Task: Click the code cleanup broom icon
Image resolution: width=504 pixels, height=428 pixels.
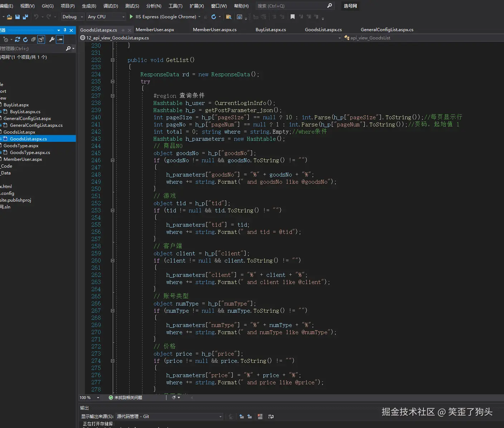Action: tap(174, 398)
